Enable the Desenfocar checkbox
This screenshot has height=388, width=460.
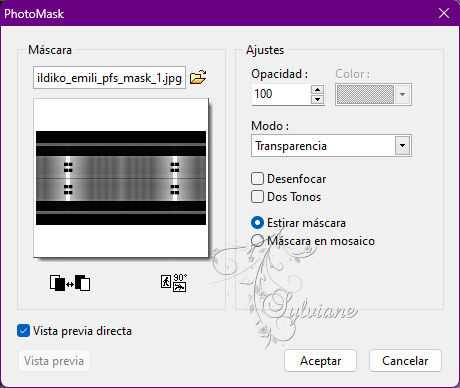[257, 179]
